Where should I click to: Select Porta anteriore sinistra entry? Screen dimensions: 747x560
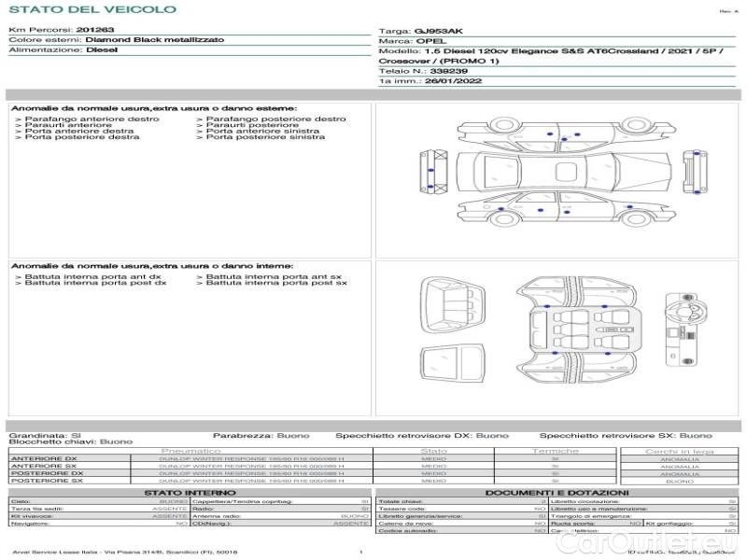[262, 131]
